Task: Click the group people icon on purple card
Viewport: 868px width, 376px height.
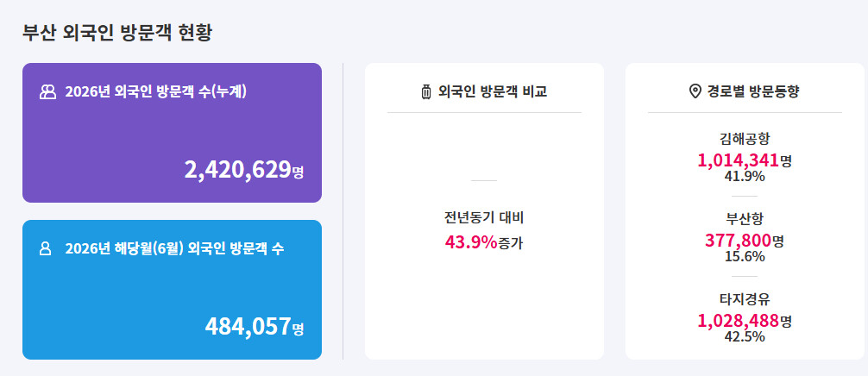Action: tap(48, 91)
